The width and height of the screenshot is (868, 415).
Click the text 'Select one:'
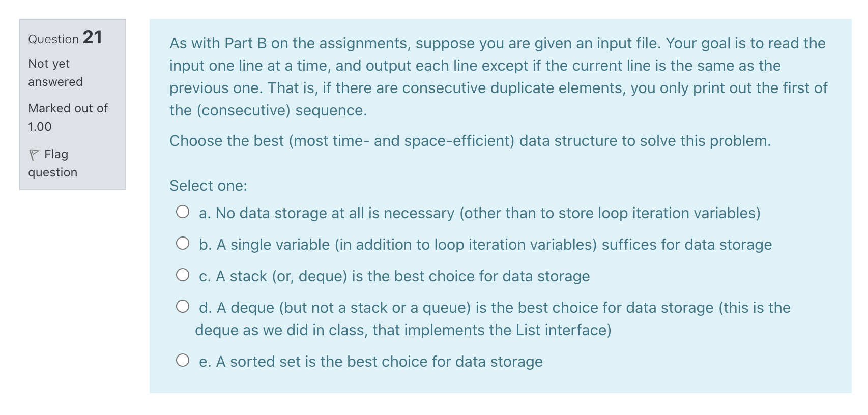click(x=208, y=186)
